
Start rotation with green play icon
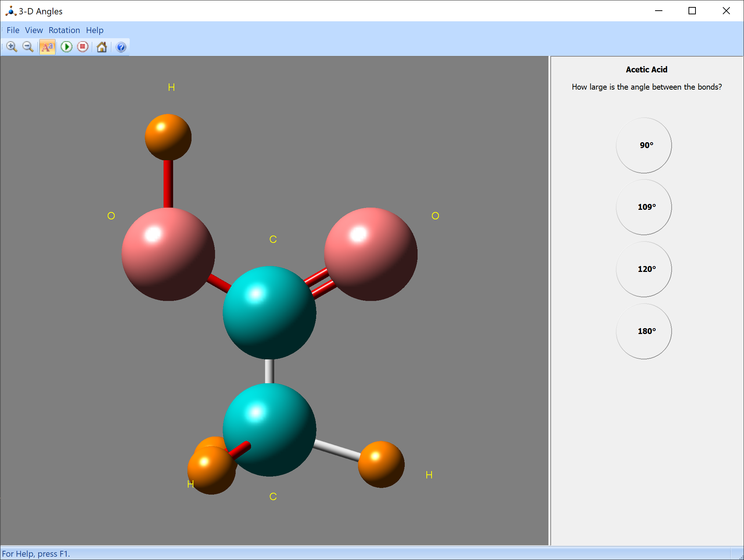67,47
